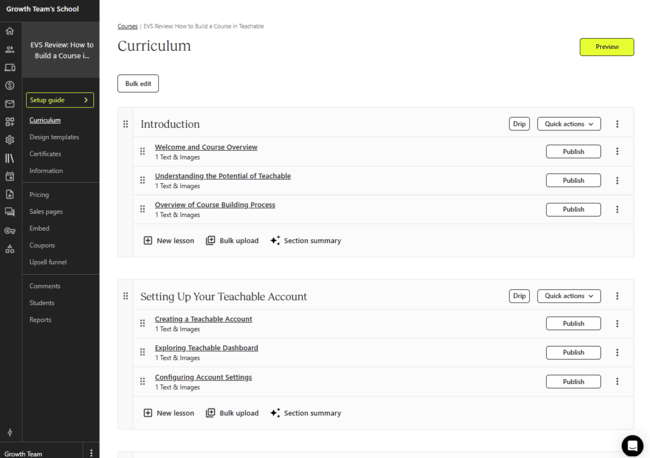
Task: Grab Setting Up Your Teachable Account drag handle
Action: point(126,296)
